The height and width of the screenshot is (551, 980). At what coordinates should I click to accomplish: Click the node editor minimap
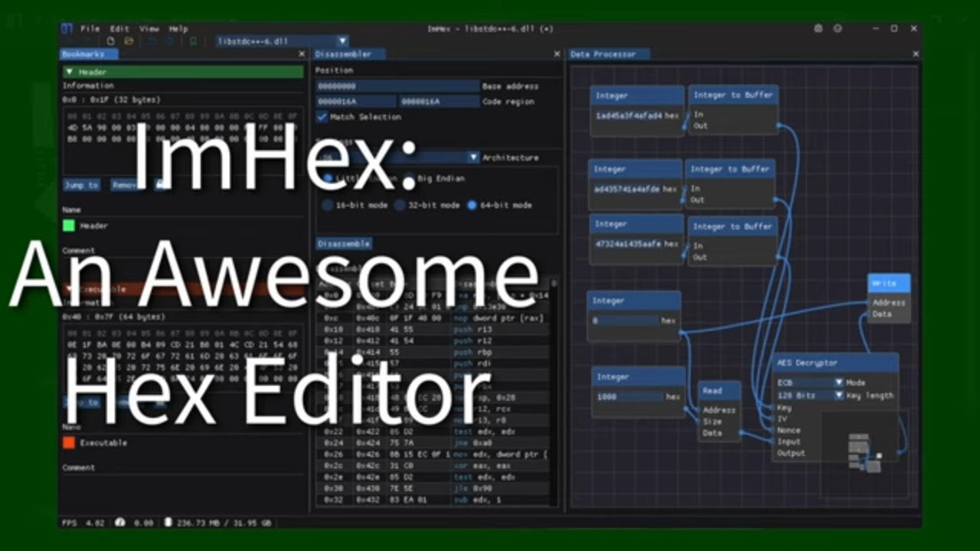click(864, 454)
